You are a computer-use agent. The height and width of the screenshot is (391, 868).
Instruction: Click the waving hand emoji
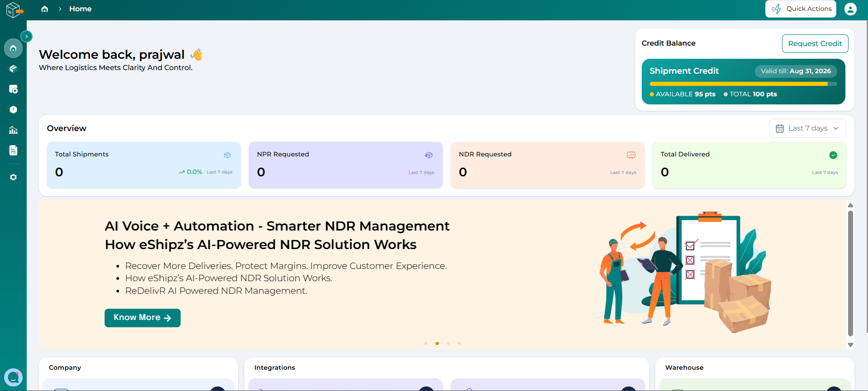(196, 55)
